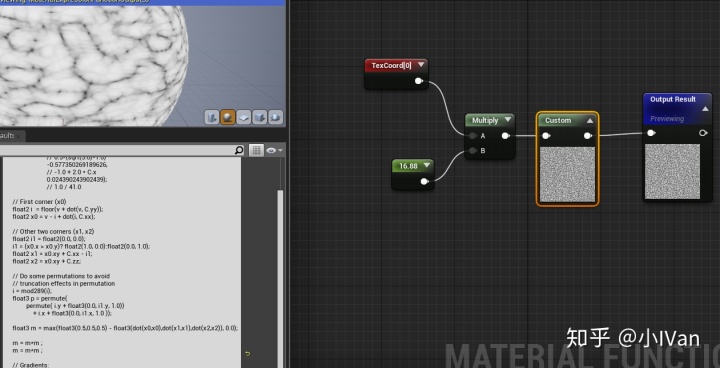Click the '// First corner (x0)' comment line

point(39,202)
